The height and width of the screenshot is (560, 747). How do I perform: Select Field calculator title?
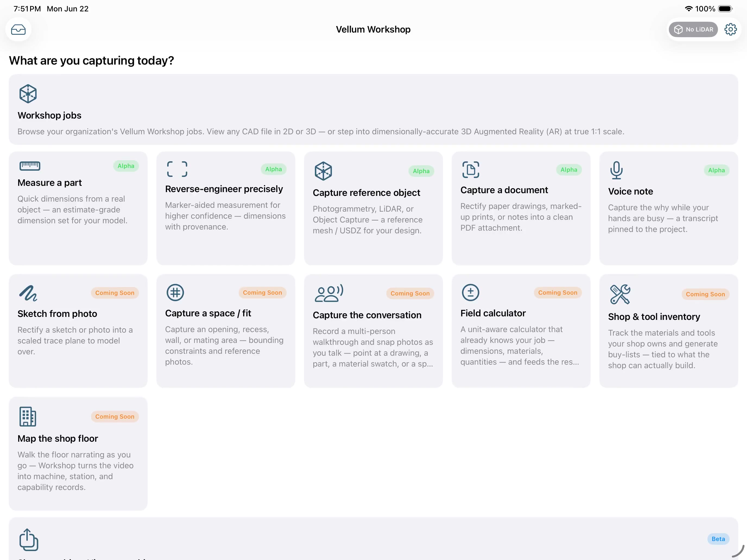(493, 313)
